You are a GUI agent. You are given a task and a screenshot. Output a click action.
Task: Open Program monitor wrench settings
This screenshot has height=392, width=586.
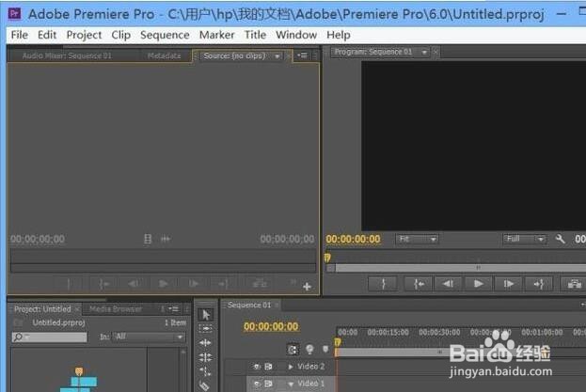point(560,239)
